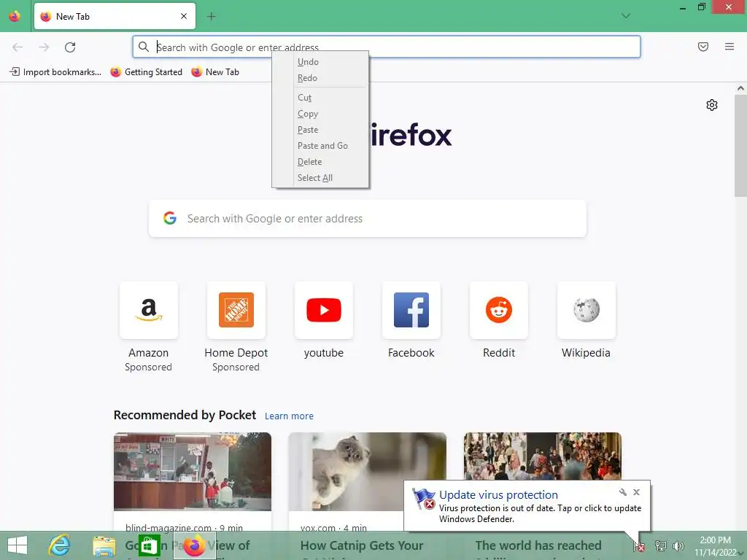The image size is (747, 560).
Task: Click the Firefox View icon in tab bar
Action: point(15,16)
